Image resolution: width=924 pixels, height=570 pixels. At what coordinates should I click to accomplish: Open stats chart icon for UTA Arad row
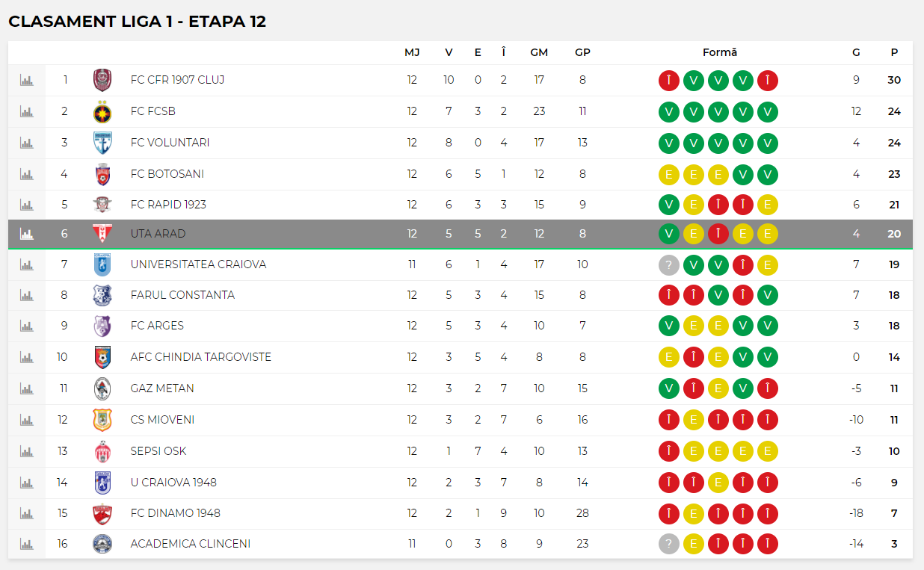[27, 234]
